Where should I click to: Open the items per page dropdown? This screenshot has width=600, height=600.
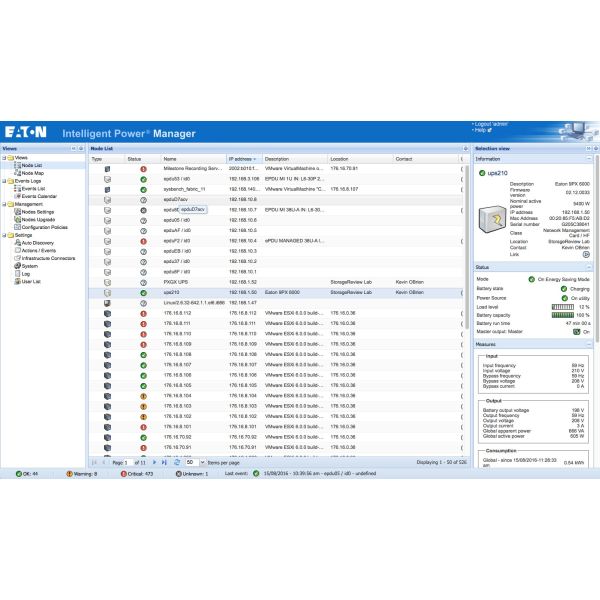click(x=202, y=462)
